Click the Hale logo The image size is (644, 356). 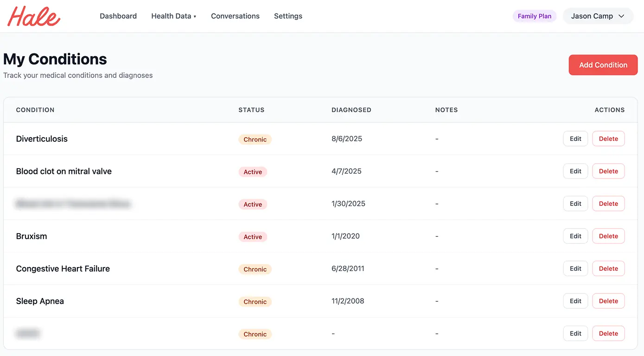[x=34, y=16]
